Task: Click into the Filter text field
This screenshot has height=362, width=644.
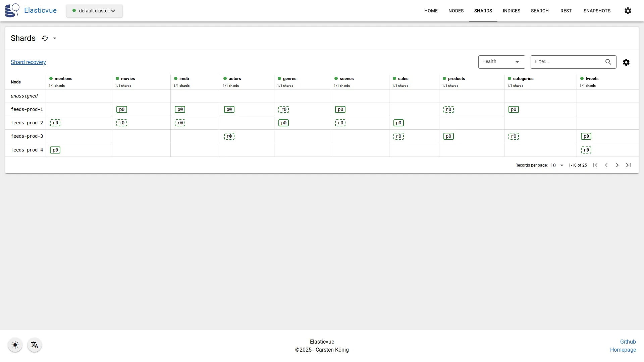Action: 567,62
